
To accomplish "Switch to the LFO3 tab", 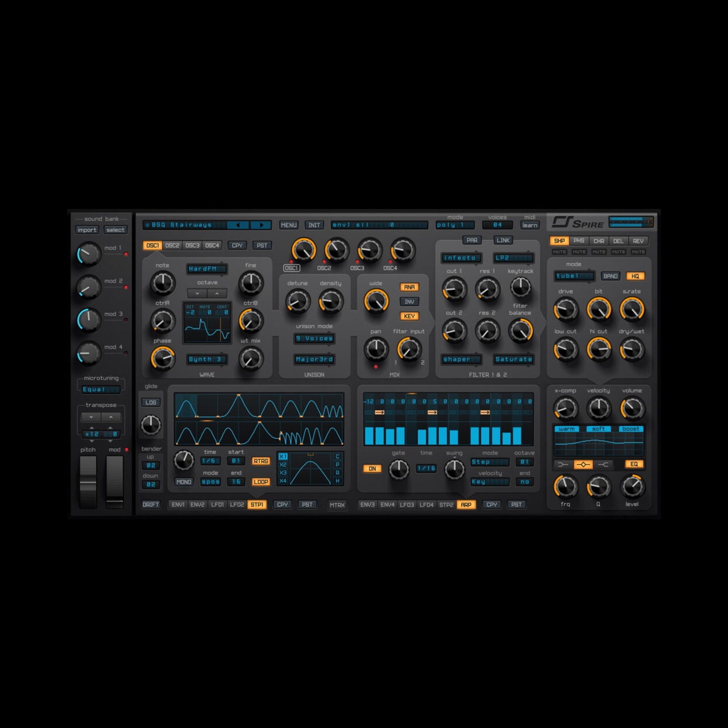I will click(x=407, y=505).
